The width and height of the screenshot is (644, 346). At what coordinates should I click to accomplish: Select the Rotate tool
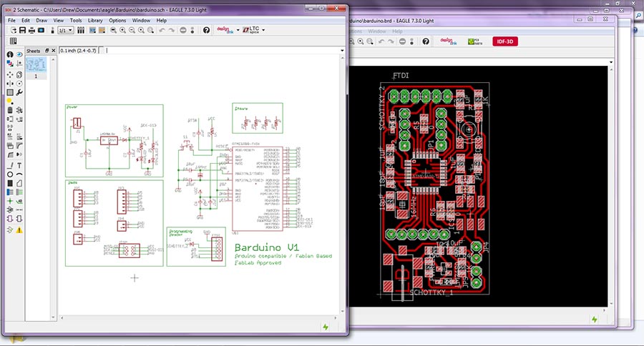click(x=19, y=84)
